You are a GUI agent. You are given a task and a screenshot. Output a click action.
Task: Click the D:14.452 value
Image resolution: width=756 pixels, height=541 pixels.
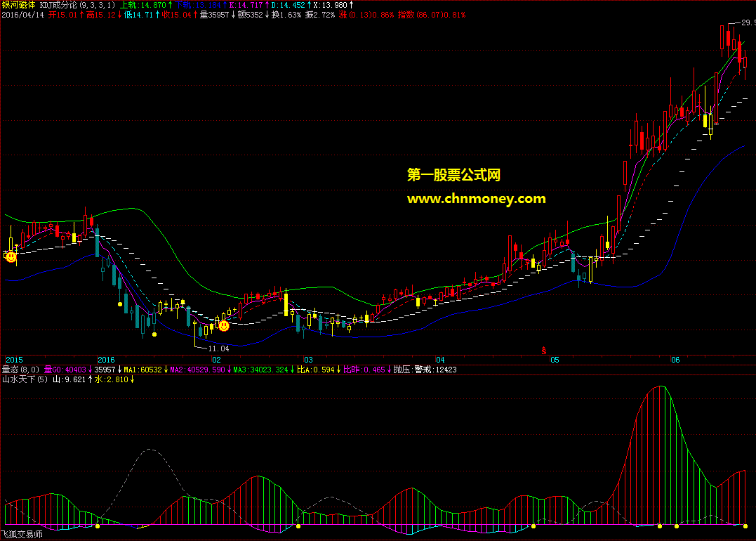pos(288,5)
